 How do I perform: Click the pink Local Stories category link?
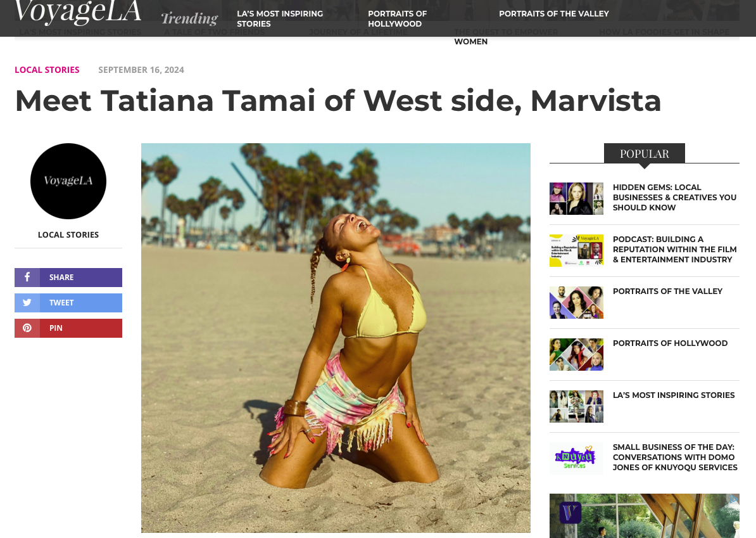pos(47,70)
